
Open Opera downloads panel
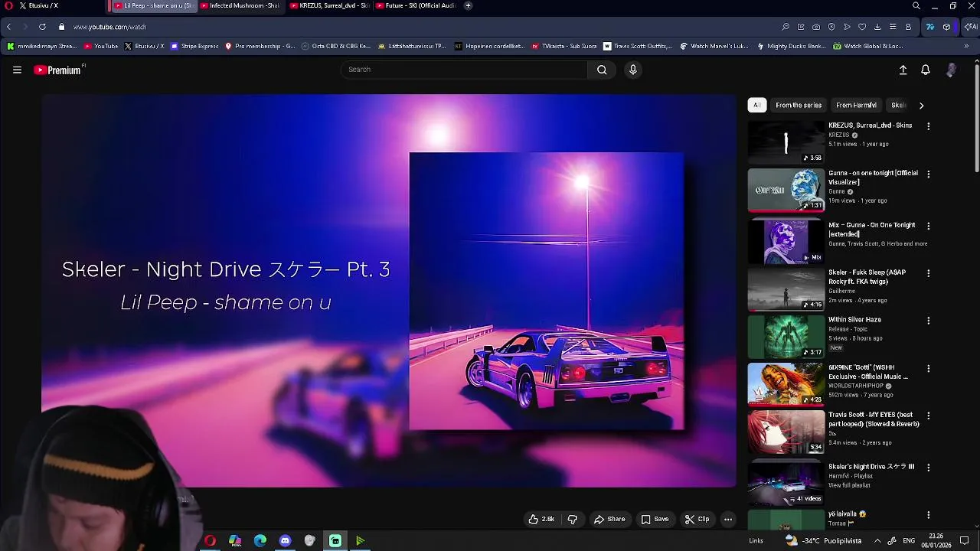877,27
